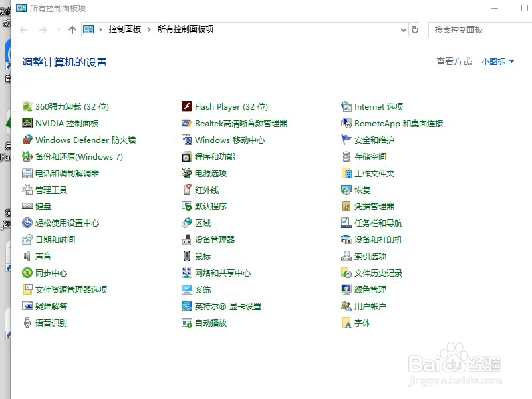Open the 小图标 view mode dropdown

(x=497, y=61)
